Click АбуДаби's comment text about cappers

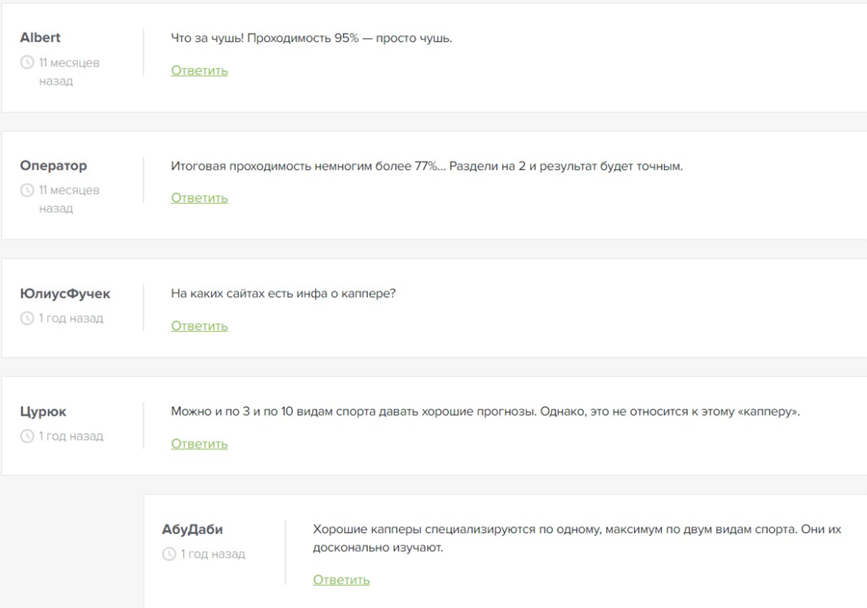tap(577, 538)
